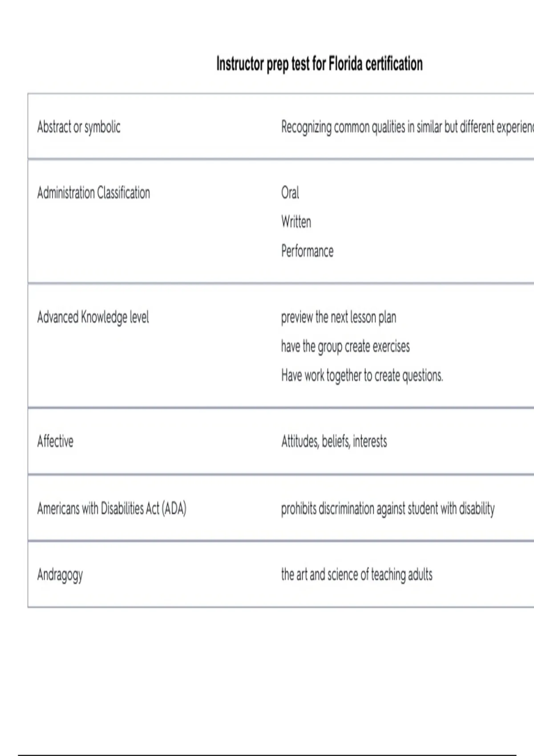The height and width of the screenshot is (756, 534).
Task: Click the 'Oral' definition line
Action: pyautogui.click(x=290, y=193)
